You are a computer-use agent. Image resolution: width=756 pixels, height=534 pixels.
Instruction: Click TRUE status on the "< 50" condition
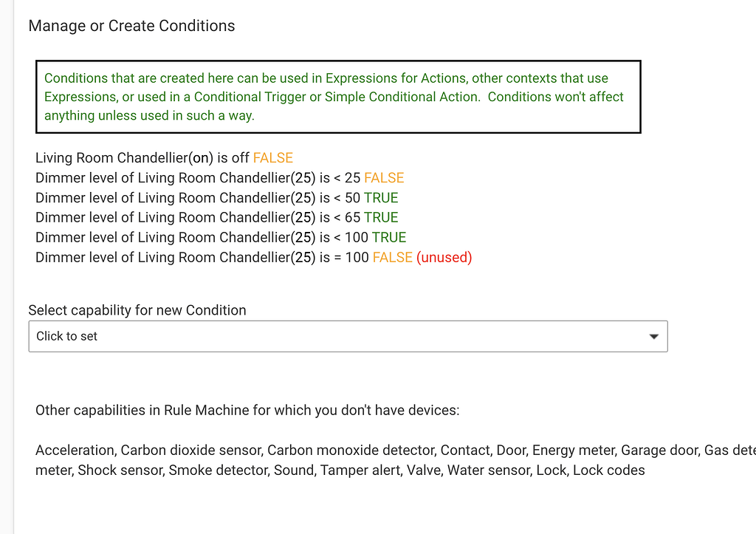click(381, 198)
